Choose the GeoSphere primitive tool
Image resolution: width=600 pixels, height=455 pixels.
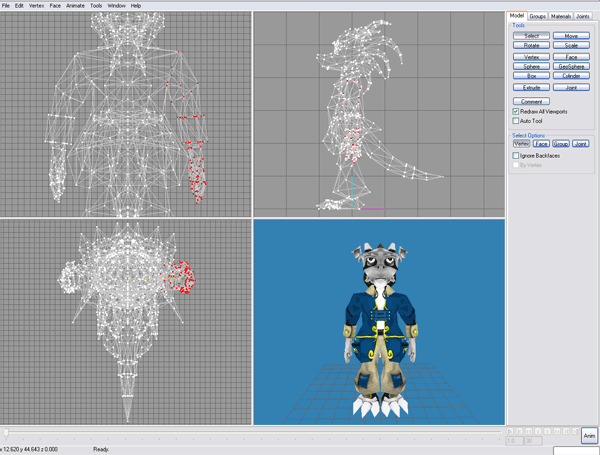(571, 66)
